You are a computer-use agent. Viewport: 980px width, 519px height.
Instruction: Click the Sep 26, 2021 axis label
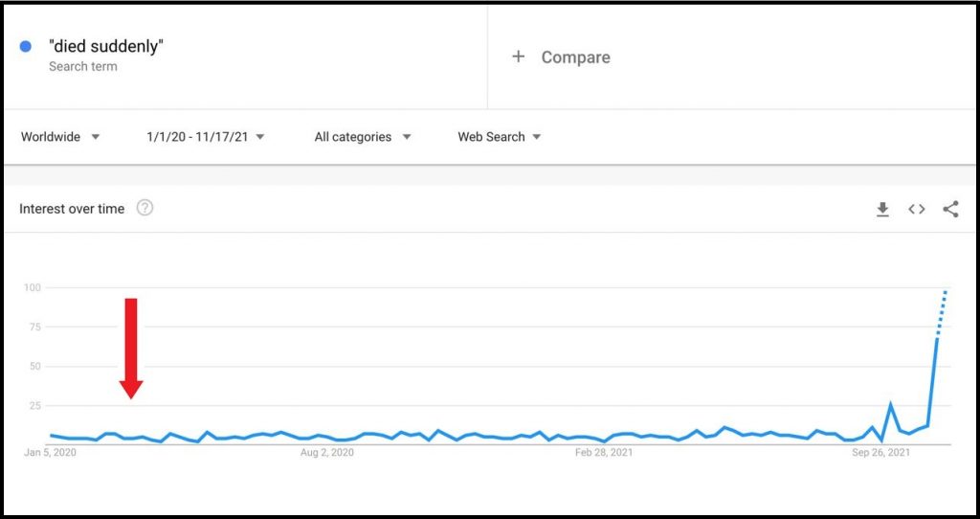click(880, 453)
